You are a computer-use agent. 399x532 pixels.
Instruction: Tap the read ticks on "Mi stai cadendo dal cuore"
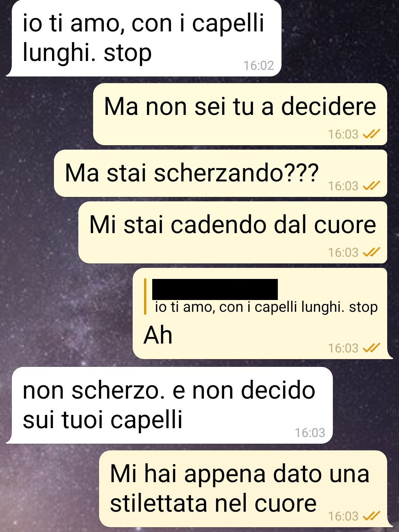coord(371,252)
